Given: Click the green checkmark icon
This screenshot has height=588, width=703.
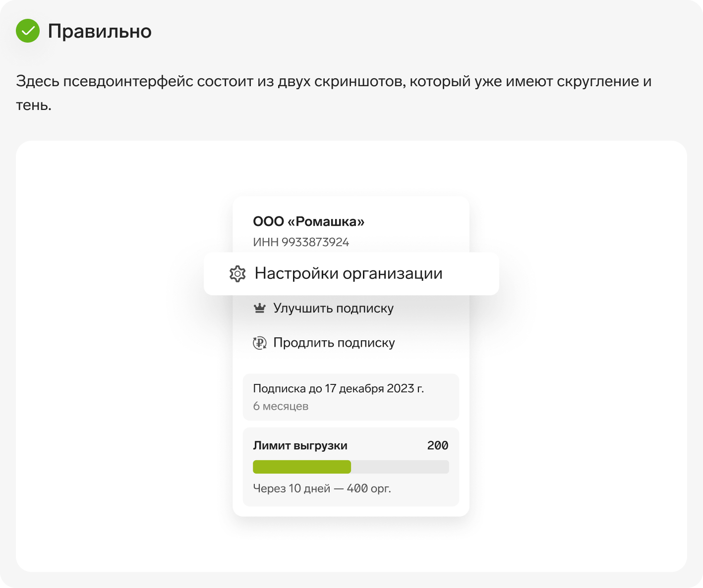Looking at the screenshot, I should coord(28,31).
